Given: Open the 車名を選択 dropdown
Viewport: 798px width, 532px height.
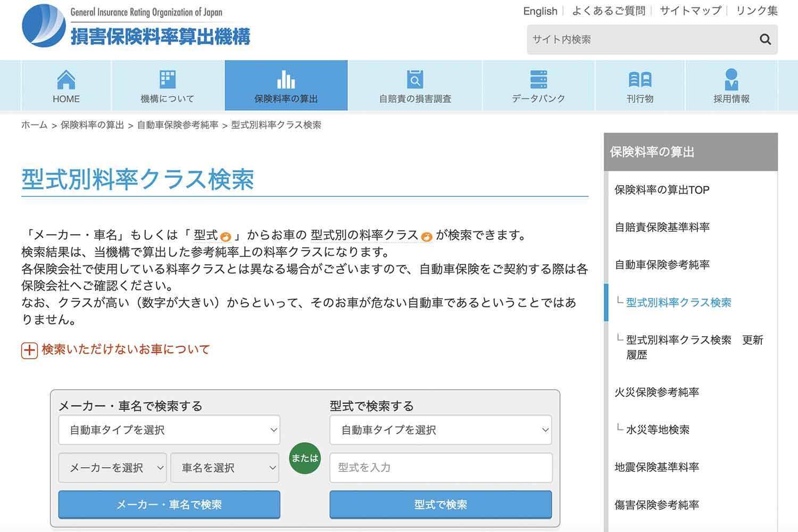Looking at the screenshot, I should point(225,468).
